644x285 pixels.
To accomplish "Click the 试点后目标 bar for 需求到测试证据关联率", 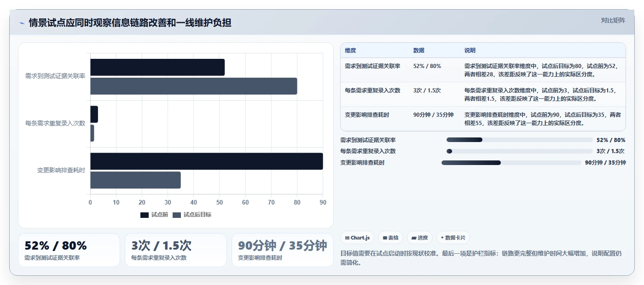I will click(x=193, y=86).
